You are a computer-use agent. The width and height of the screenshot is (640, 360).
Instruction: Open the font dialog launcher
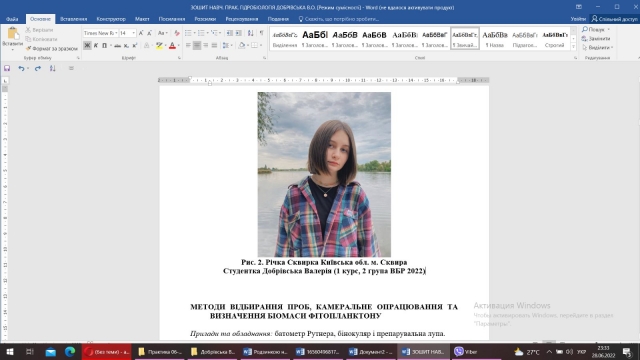point(179,58)
